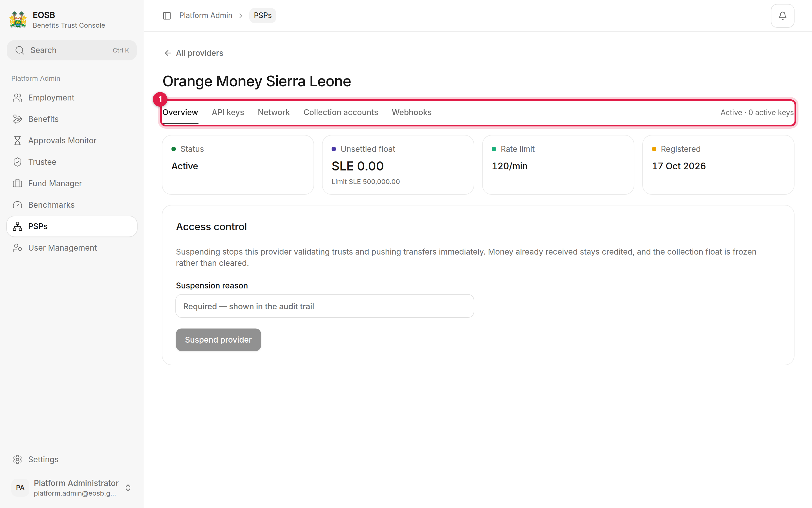Viewport: 812px width, 508px height.
Task: Click the Employment people icon
Action: (17, 98)
